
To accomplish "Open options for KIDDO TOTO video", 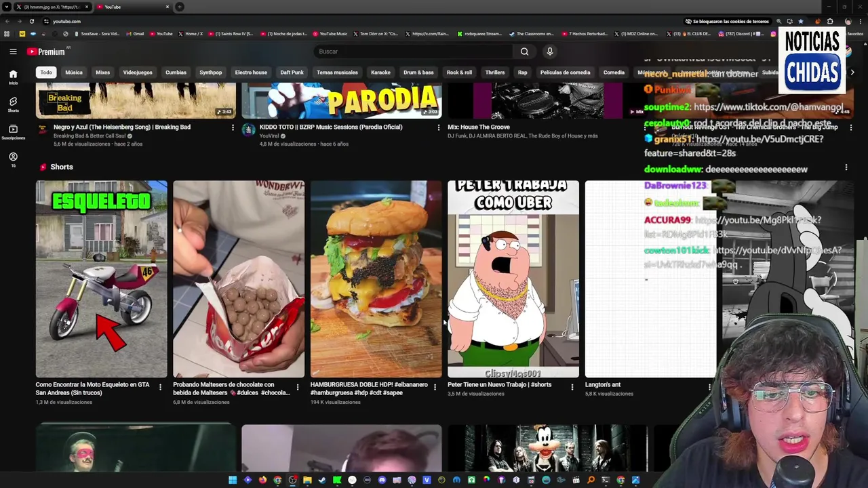I will (x=438, y=127).
